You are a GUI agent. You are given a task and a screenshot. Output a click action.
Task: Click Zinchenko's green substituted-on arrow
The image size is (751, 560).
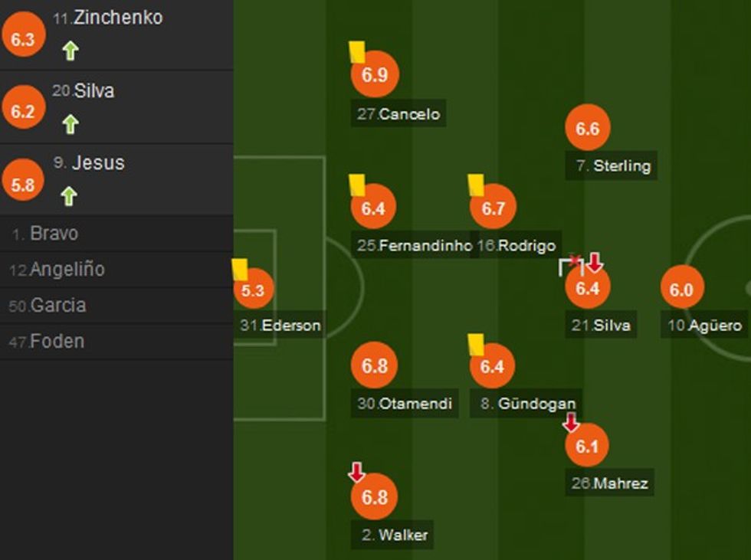tap(71, 51)
